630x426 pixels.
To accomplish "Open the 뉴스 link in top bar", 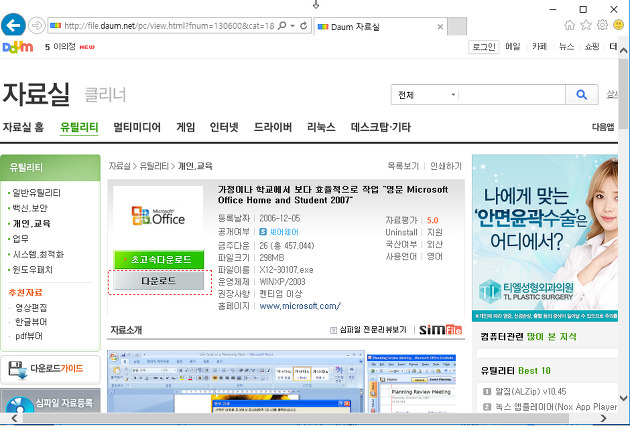I will (567, 47).
